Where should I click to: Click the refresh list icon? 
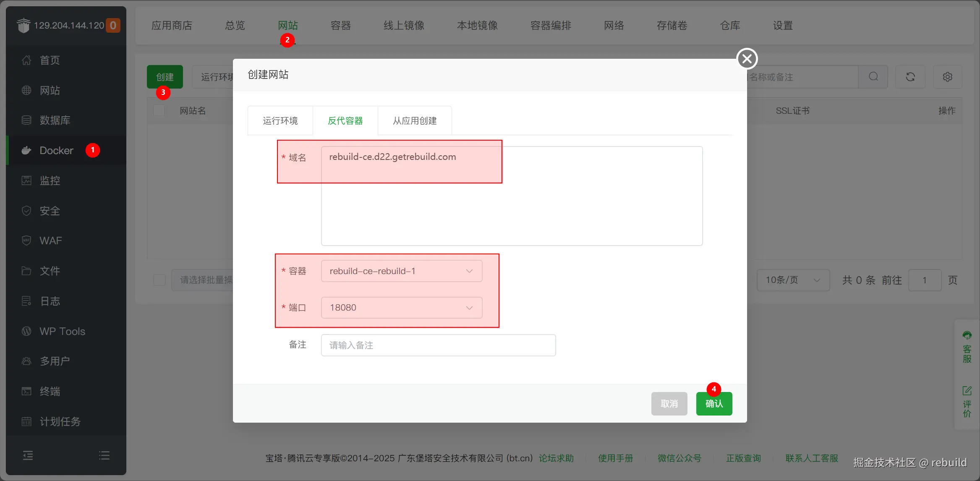[x=910, y=77]
